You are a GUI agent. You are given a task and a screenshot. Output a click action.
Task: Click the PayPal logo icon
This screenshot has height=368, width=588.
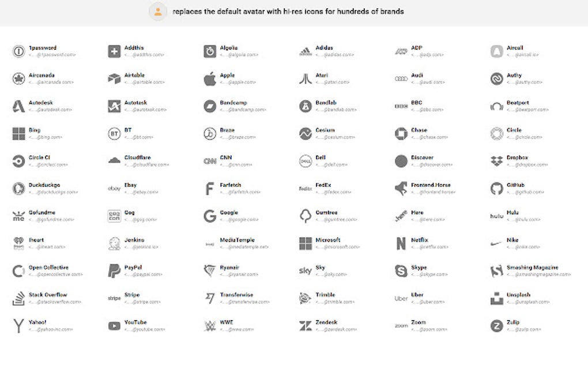click(113, 271)
